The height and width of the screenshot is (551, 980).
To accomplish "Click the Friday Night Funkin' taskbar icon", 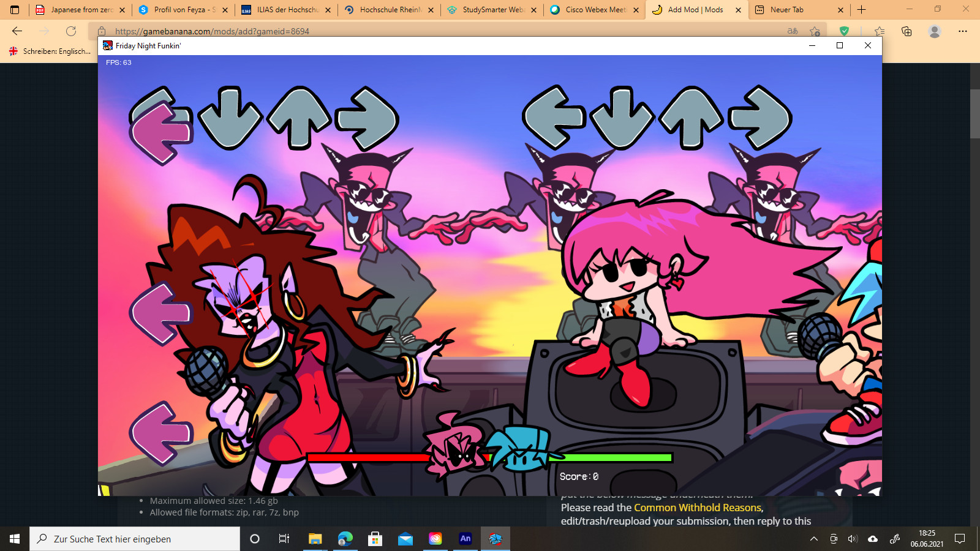I will tap(495, 539).
